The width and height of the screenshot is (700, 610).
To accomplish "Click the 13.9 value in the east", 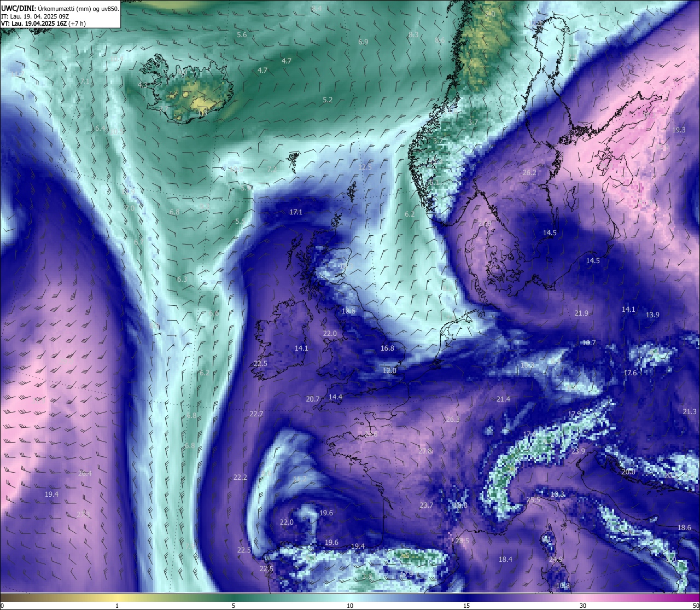I will pyautogui.click(x=652, y=315).
